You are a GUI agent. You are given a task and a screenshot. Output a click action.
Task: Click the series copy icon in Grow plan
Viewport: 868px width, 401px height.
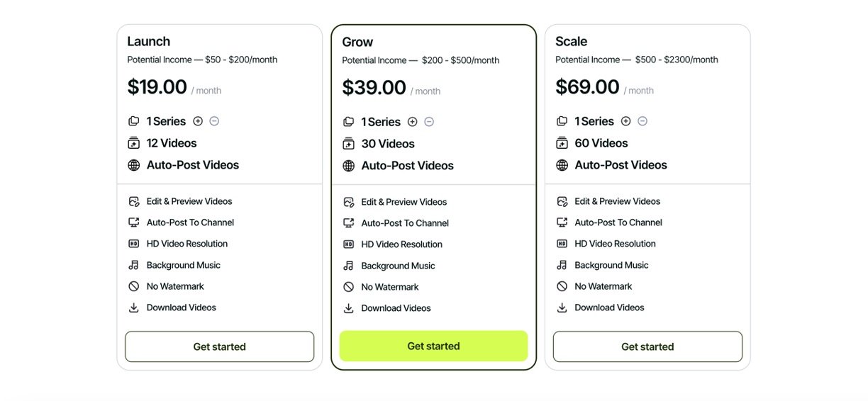pos(348,122)
